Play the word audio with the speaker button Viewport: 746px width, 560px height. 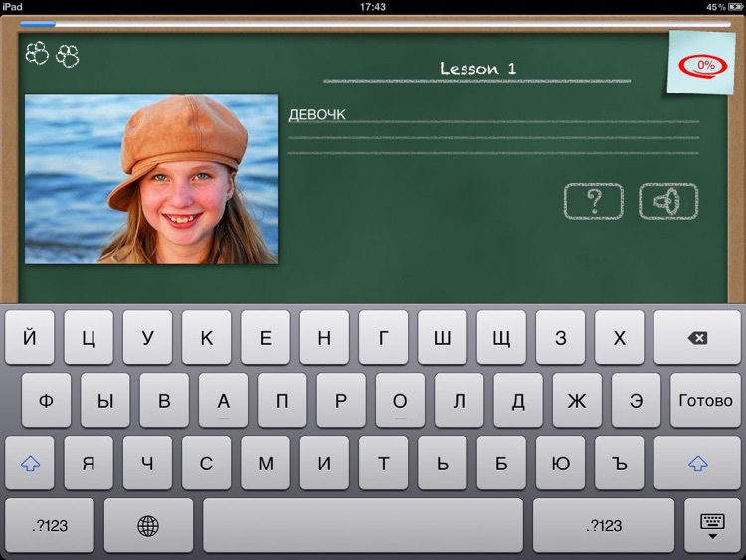(x=668, y=201)
